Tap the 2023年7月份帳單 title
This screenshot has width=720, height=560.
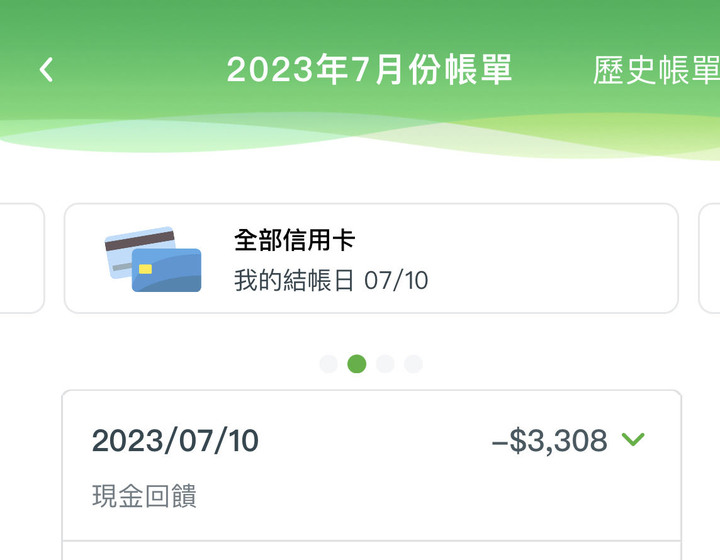369,70
